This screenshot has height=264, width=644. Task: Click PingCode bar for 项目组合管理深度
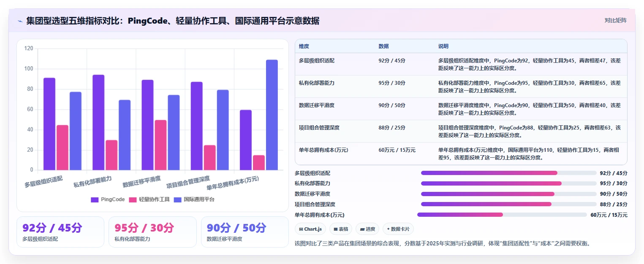click(196, 126)
